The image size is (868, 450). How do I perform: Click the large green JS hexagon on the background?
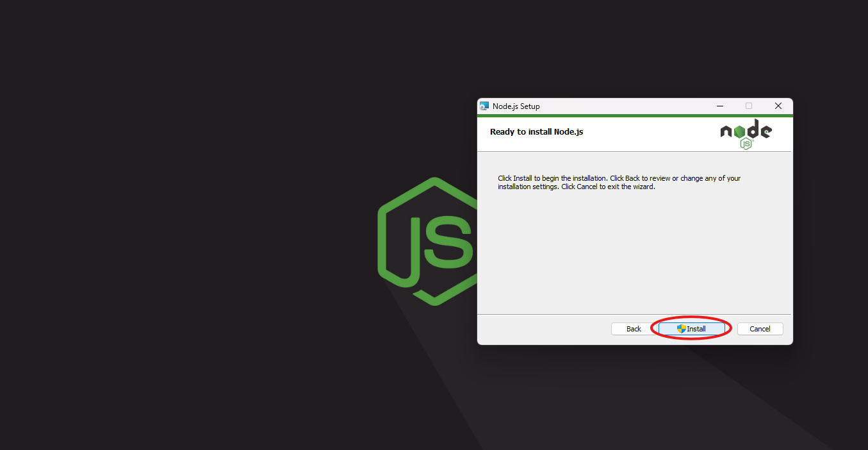(x=427, y=241)
